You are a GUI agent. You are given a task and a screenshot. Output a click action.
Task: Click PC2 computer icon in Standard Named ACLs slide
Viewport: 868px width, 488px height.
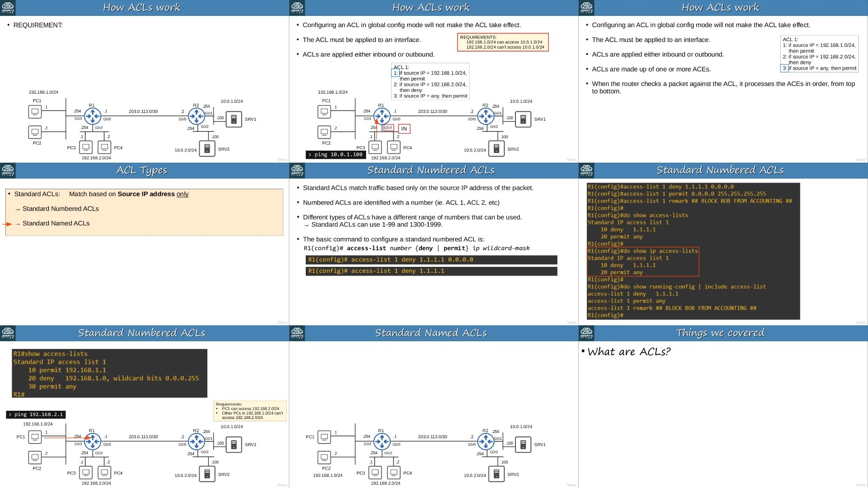(325, 457)
